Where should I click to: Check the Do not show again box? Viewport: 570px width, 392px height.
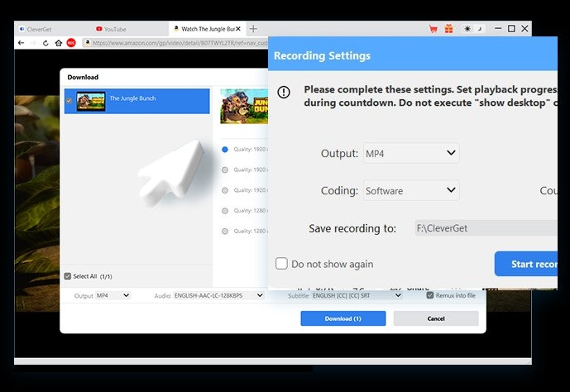281,263
